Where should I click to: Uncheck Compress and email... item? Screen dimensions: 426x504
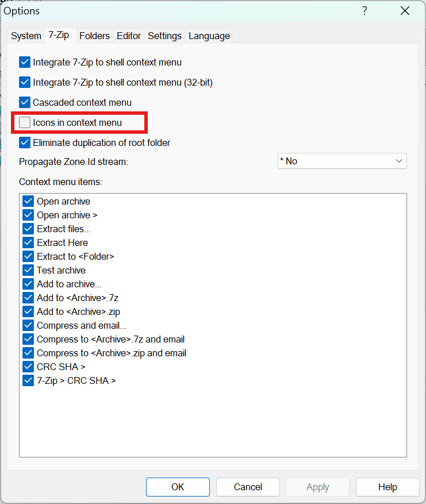click(28, 326)
